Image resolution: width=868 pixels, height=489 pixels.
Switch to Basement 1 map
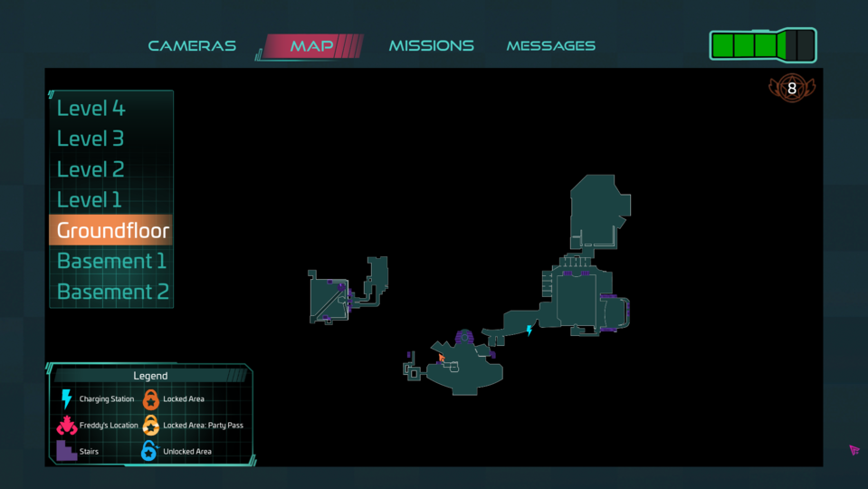pos(110,261)
